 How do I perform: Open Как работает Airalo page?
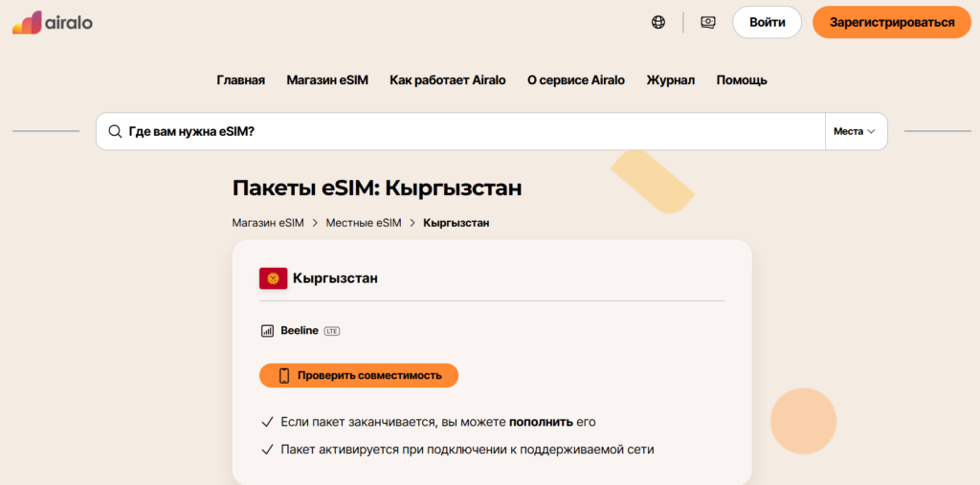tap(448, 80)
